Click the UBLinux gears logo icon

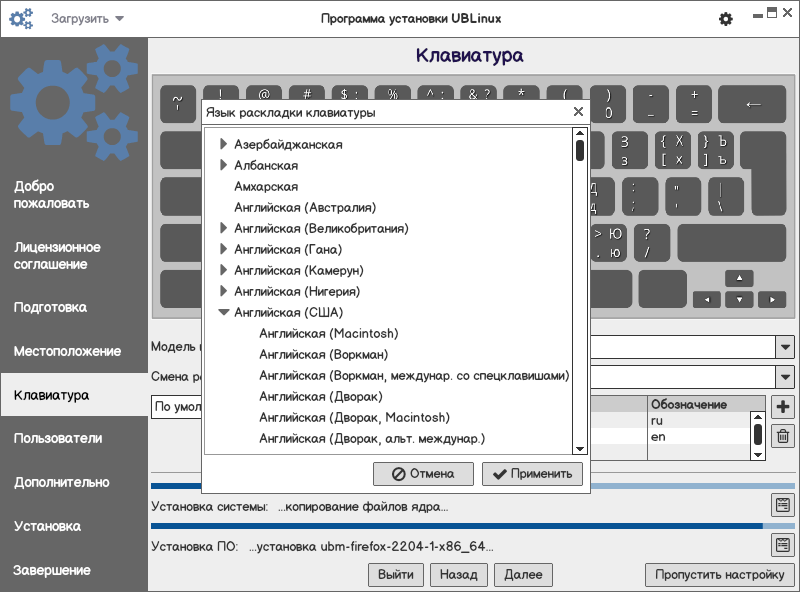pyautogui.click(x=20, y=19)
